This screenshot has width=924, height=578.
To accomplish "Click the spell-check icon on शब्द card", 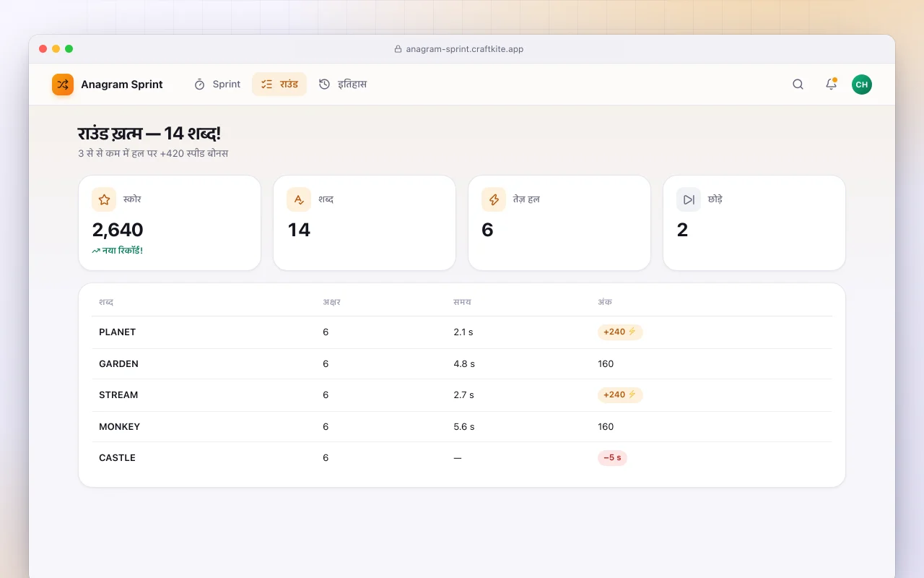I will coord(299,199).
